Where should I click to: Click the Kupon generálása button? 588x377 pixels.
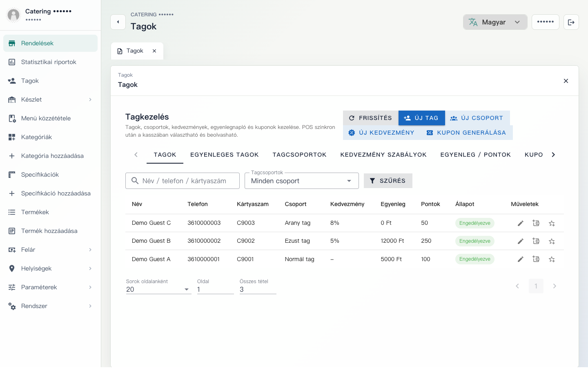pos(466,133)
